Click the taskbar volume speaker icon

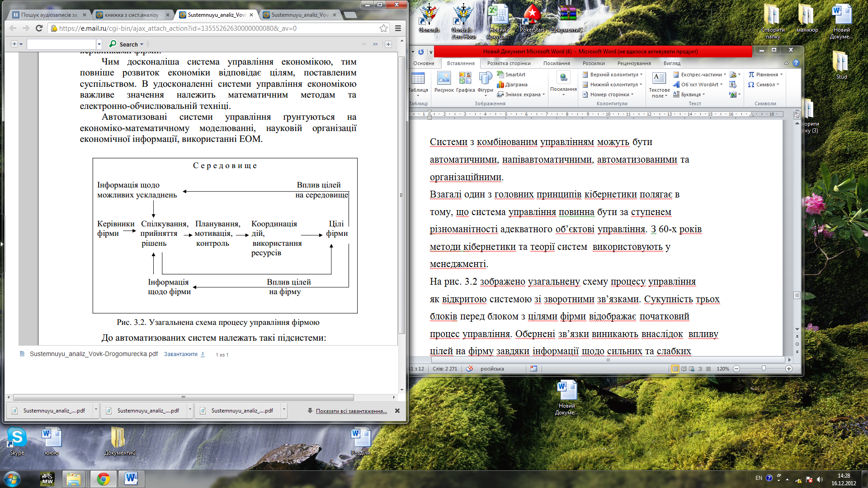click(x=820, y=479)
